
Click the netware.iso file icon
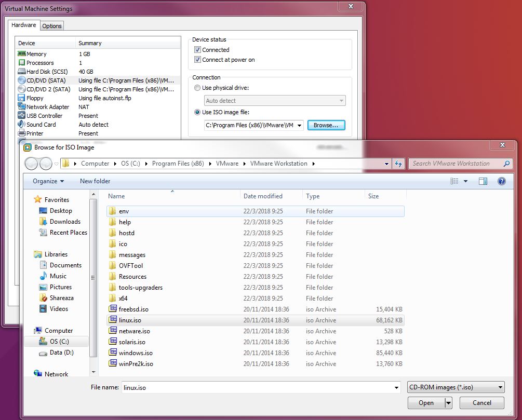pos(113,331)
